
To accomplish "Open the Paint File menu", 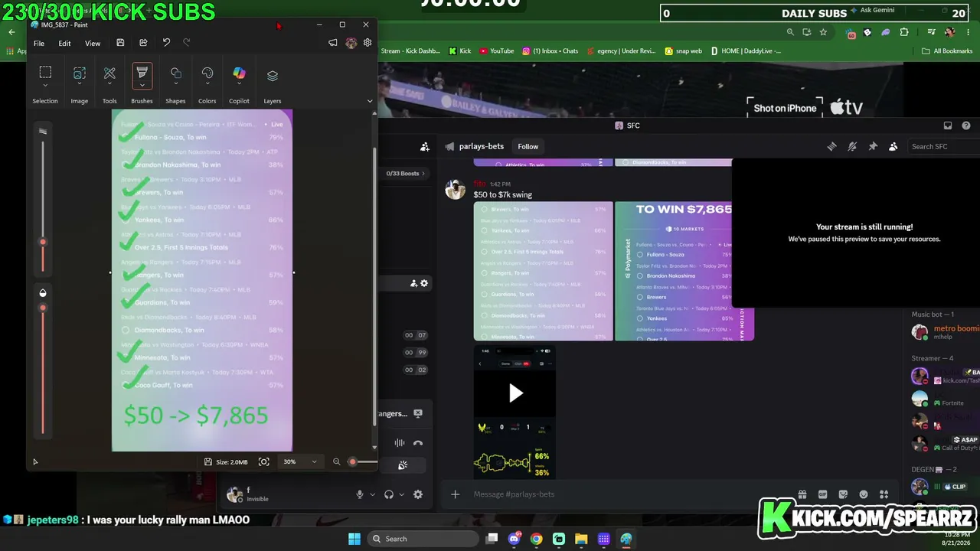I will [x=38, y=43].
